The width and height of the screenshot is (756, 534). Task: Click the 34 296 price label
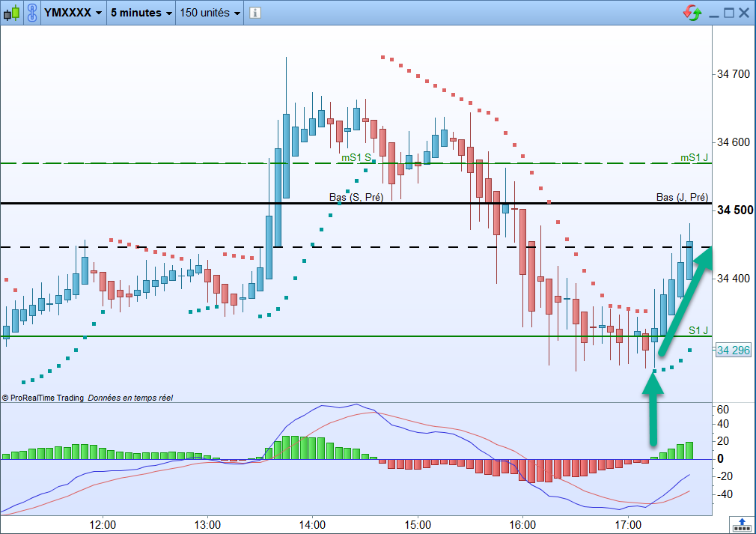733,351
